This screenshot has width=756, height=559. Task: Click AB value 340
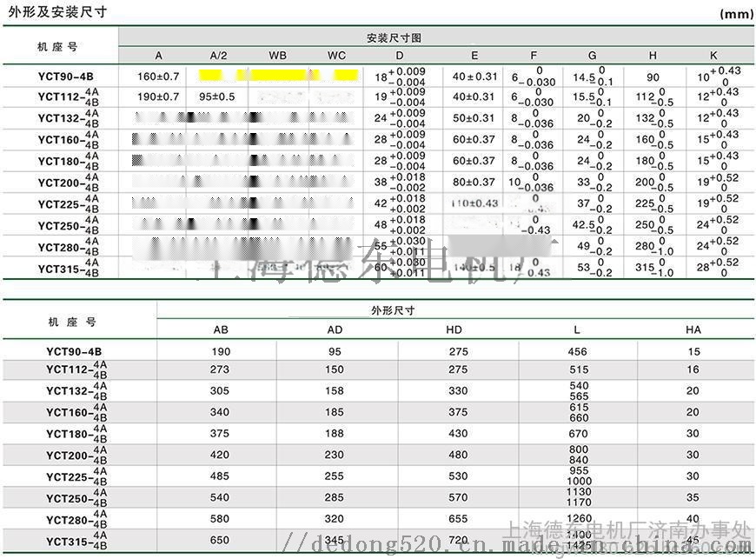[x=219, y=412]
